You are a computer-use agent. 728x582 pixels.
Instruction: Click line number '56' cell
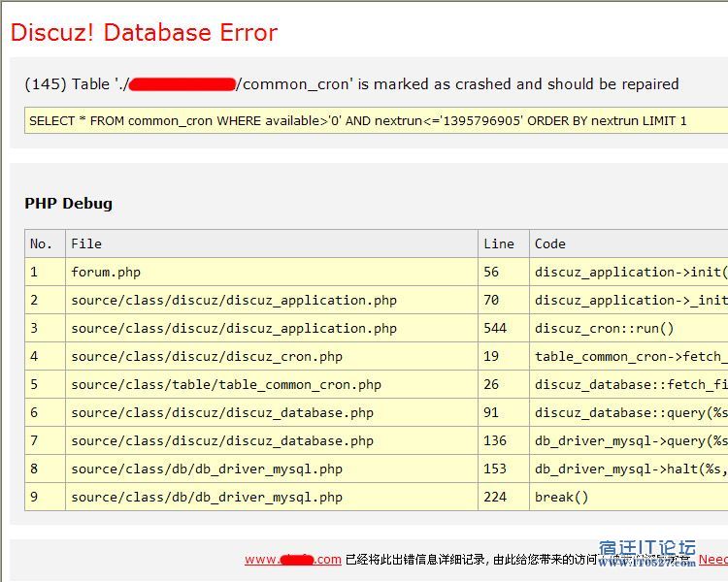(x=504, y=272)
